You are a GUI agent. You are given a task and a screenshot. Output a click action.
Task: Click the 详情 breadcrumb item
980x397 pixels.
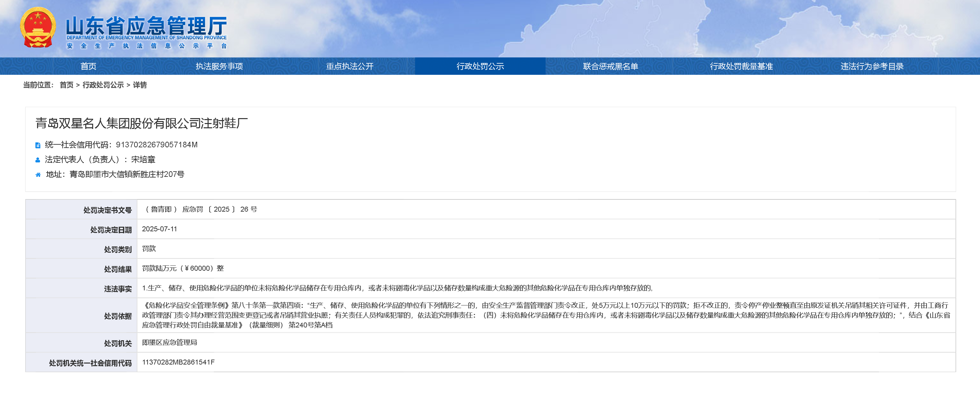[x=140, y=85]
